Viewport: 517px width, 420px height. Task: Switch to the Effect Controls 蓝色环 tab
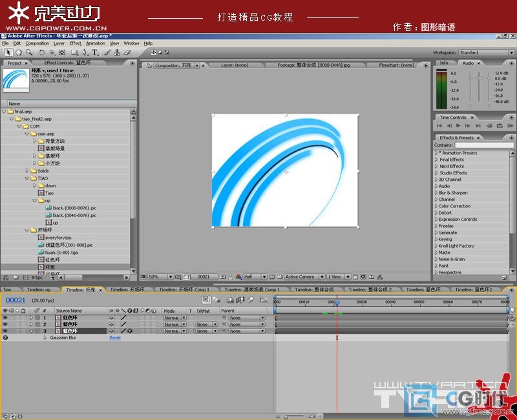coord(67,63)
